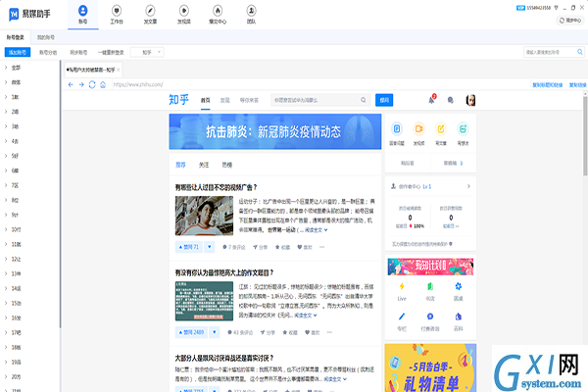Click the account search magnifier at top right
Image resolution: width=588 pixels, height=392 pixels.
pyautogui.click(x=580, y=52)
